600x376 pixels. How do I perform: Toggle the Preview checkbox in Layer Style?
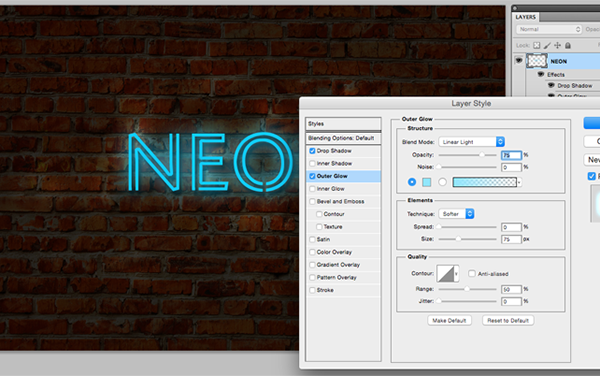(x=592, y=176)
